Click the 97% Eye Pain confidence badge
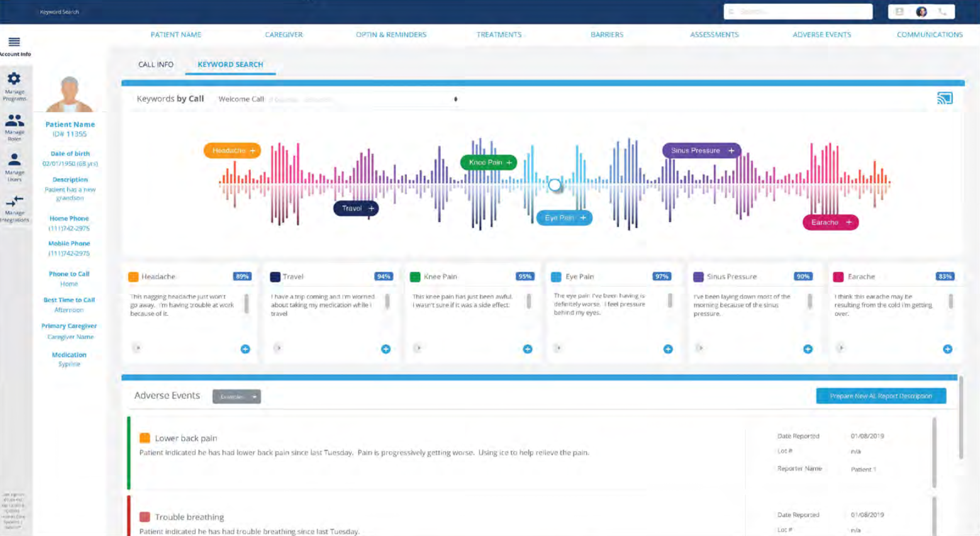The height and width of the screenshot is (536, 980). pyautogui.click(x=662, y=276)
